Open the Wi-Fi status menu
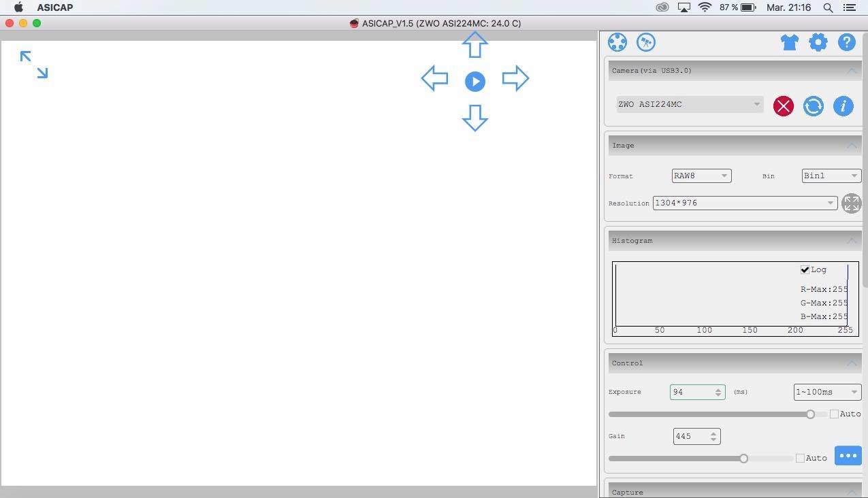Screen dimensions: 868x498 click(705, 7)
